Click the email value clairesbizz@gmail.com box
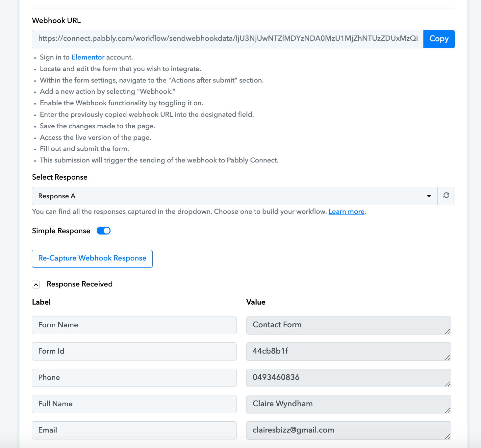The height and width of the screenshot is (448, 481). (348, 431)
